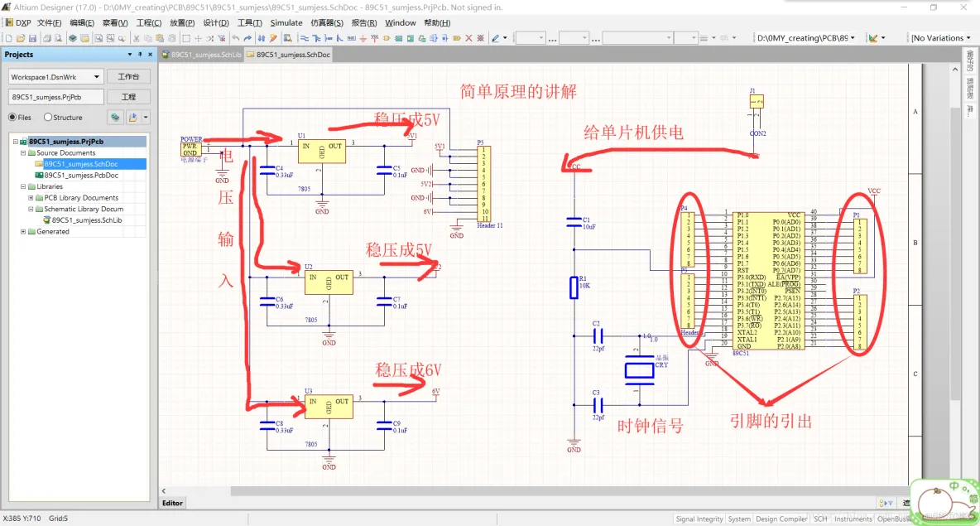
Task: Click the vertical scrollbar up arrow
Action: (955, 69)
